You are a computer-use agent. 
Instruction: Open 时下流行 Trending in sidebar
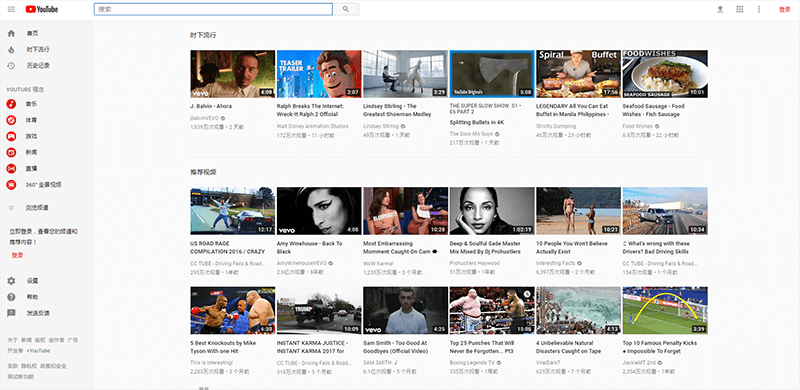coord(38,50)
